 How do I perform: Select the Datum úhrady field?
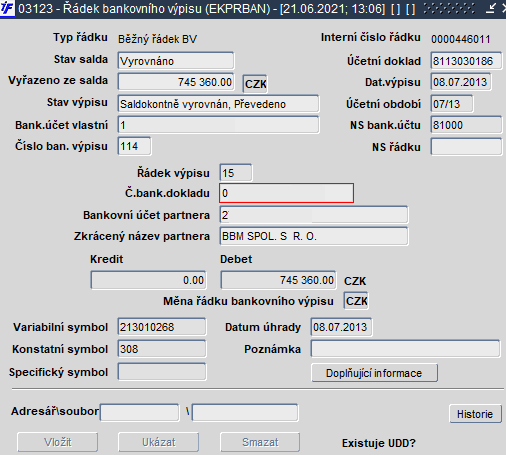click(x=341, y=327)
